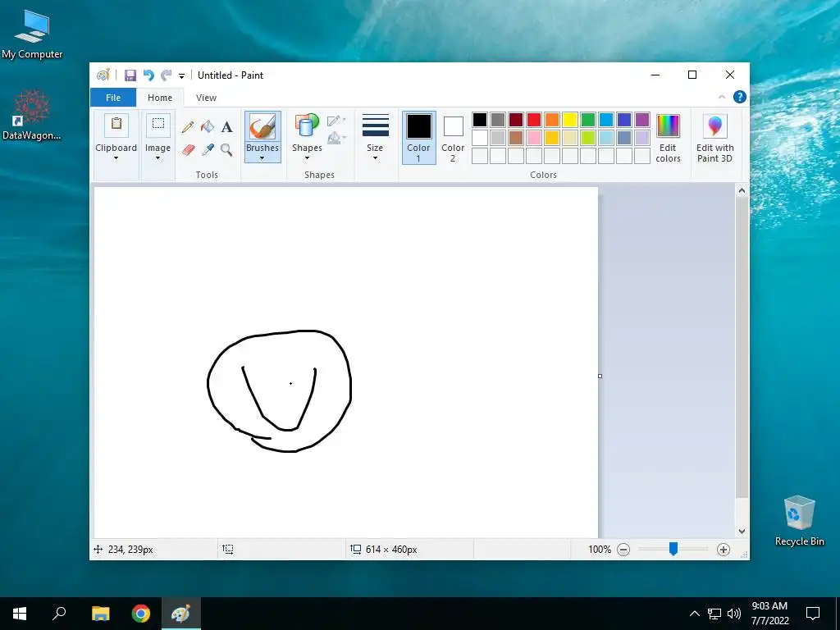The image size is (840, 630).
Task: Click the zoom slider handle
Action: tap(673, 549)
